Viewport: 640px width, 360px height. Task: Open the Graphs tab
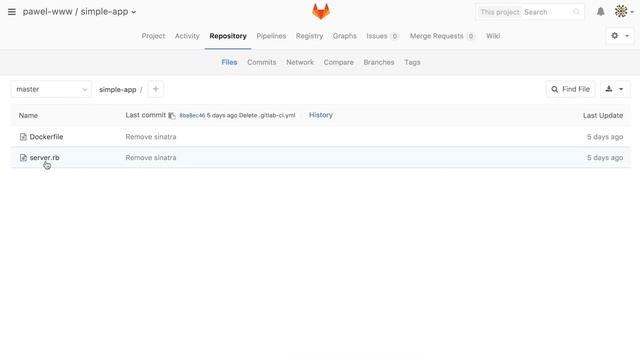coord(344,36)
